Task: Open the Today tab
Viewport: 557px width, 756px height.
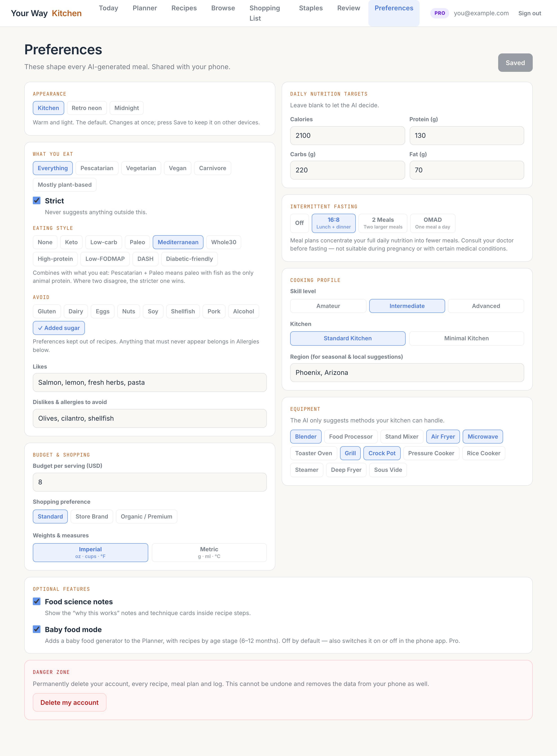Action: click(108, 8)
